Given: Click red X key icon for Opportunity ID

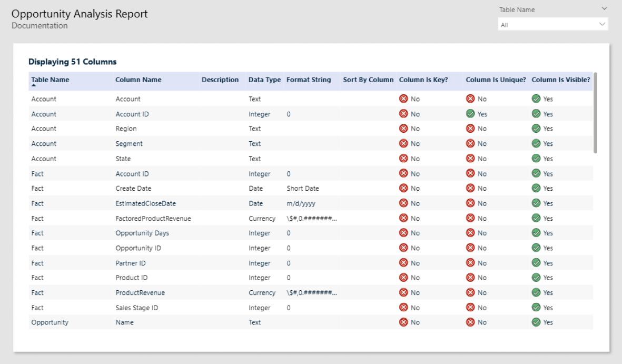Looking at the screenshot, I should pos(403,248).
